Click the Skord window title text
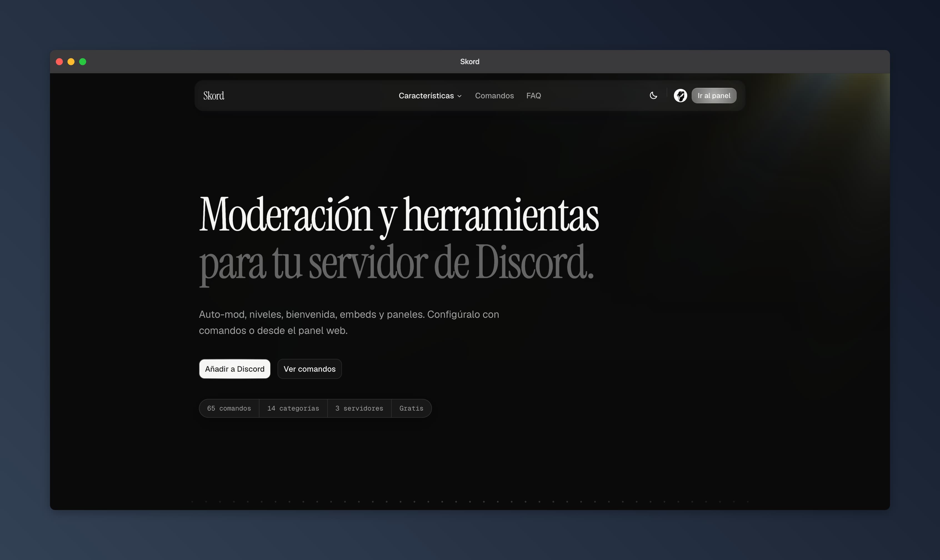This screenshot has height=560, width=940. [469, 61]
